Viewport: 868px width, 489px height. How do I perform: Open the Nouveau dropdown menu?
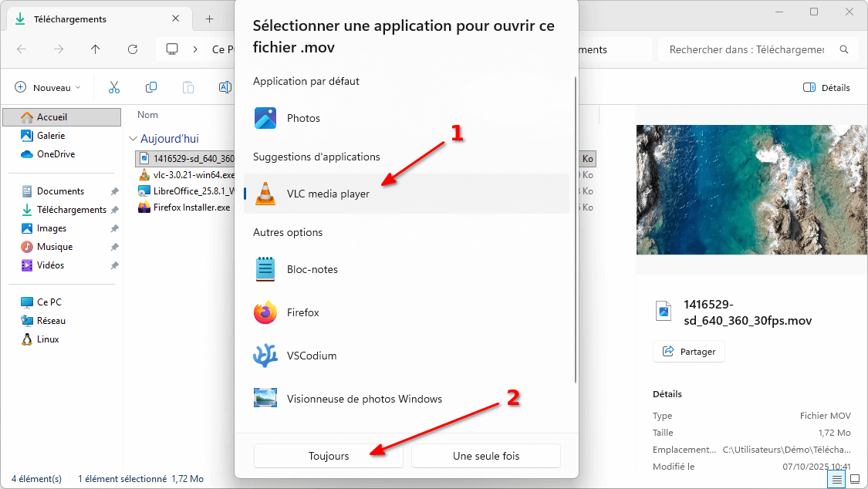pos(48,87)
